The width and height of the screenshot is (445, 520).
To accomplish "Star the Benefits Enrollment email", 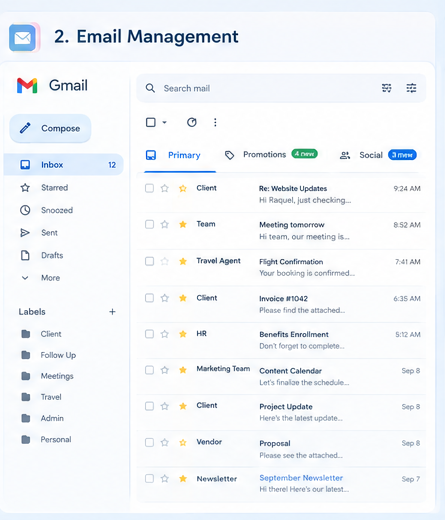I will 165,334.
